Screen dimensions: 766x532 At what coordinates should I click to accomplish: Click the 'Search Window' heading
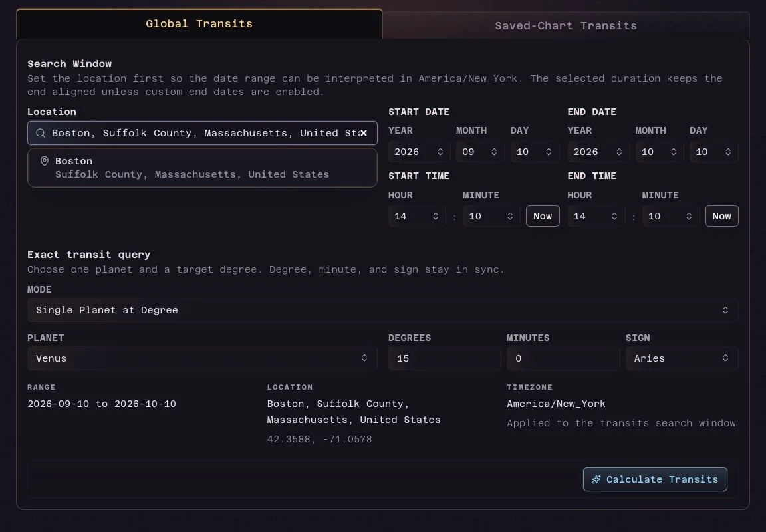(x=69, y=64)
